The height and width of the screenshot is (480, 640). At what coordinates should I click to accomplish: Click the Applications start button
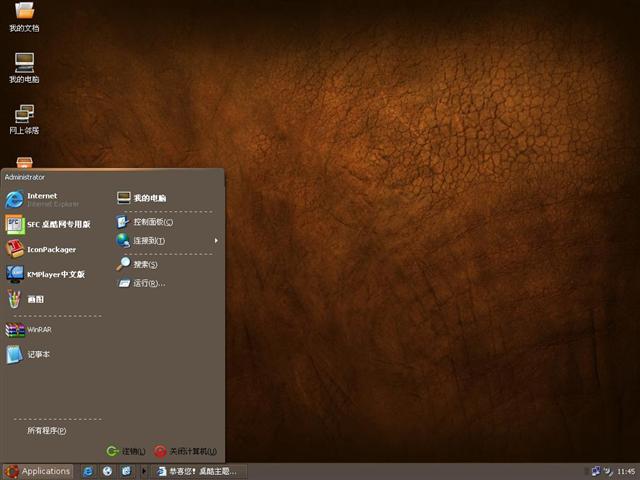pos(38,471)
